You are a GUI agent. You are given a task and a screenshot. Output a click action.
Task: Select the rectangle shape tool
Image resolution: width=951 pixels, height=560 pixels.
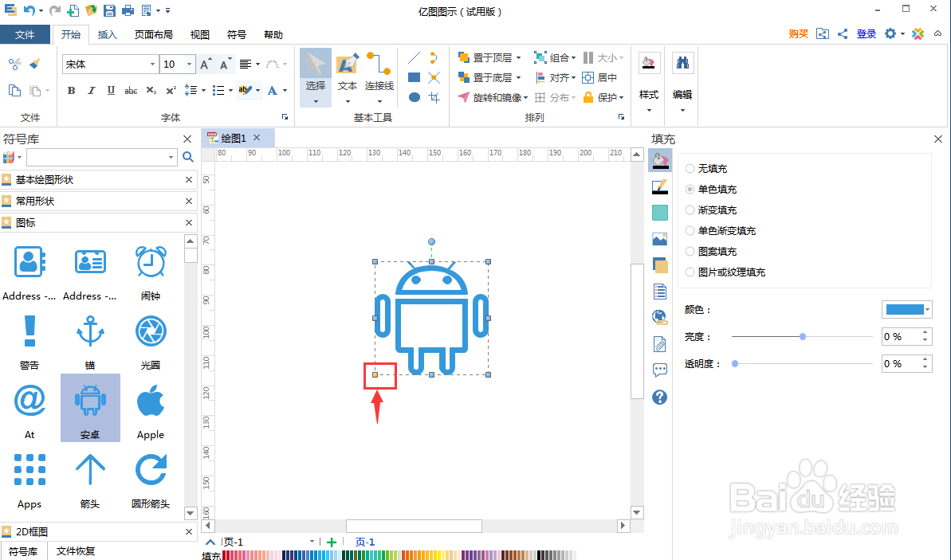(415, 77)
